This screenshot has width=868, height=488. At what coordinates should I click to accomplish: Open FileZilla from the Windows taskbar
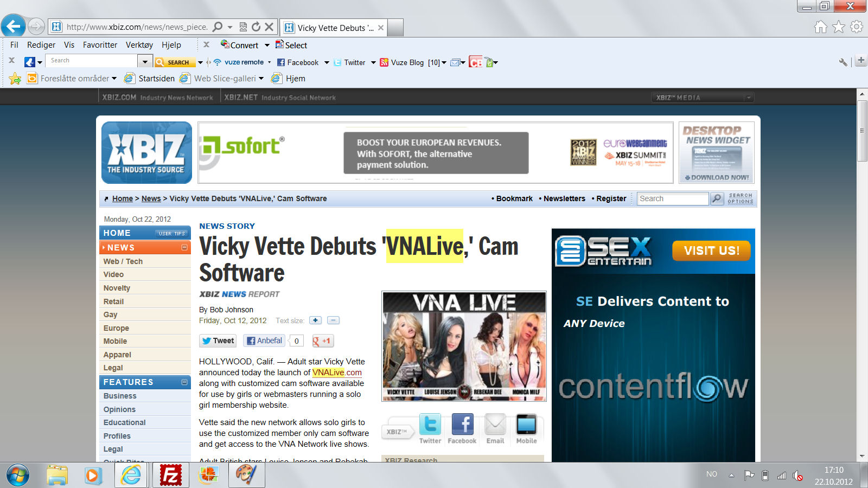(x=170, y=476)
